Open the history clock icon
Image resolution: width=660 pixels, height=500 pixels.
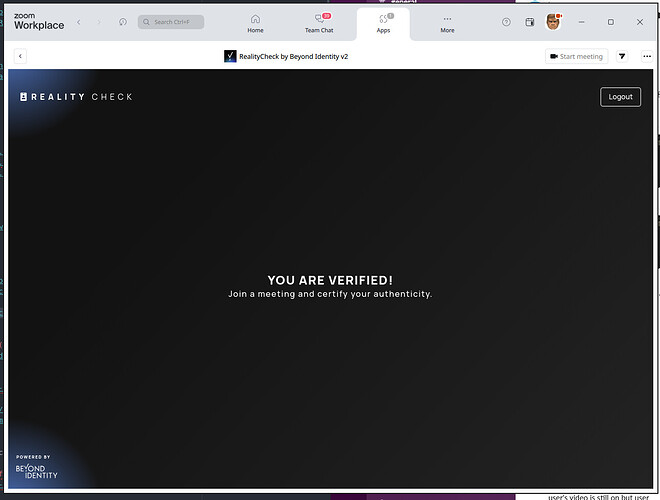click(123, 22)
